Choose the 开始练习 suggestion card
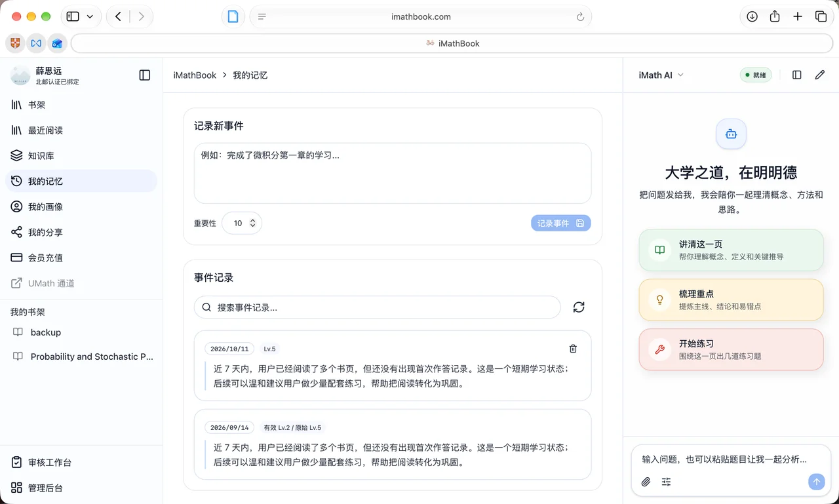 click(x=732, y=349)
